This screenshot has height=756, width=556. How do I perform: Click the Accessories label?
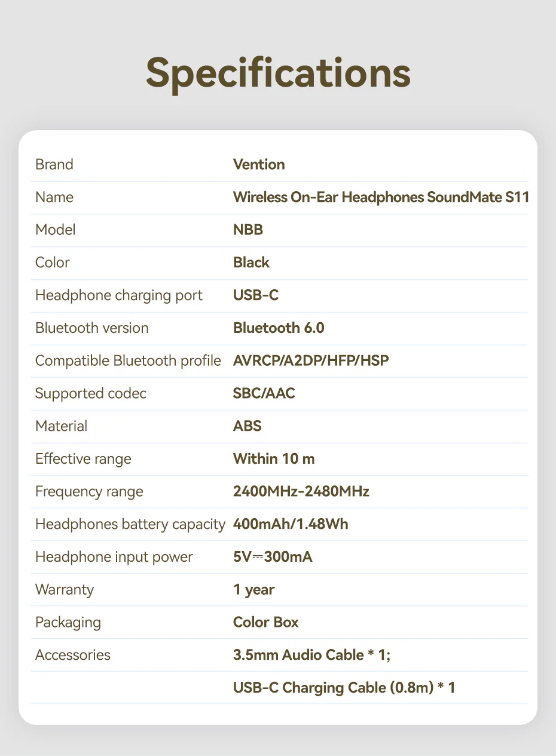tap(73, 655)
